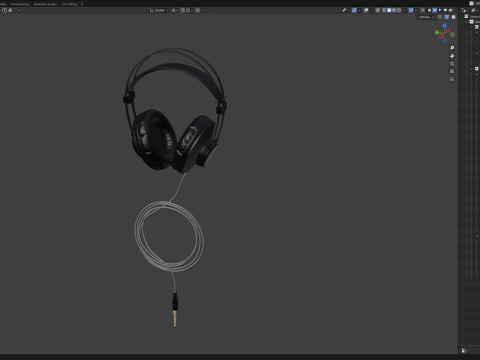Switch to the Compositing workspace tab
480x360 pixels.
pos(20,4)
